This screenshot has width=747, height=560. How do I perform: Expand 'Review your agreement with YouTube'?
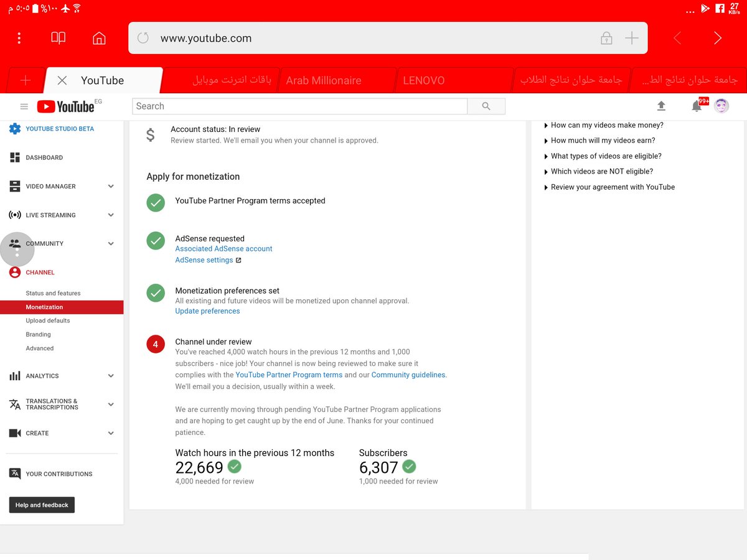coord(609,187)
